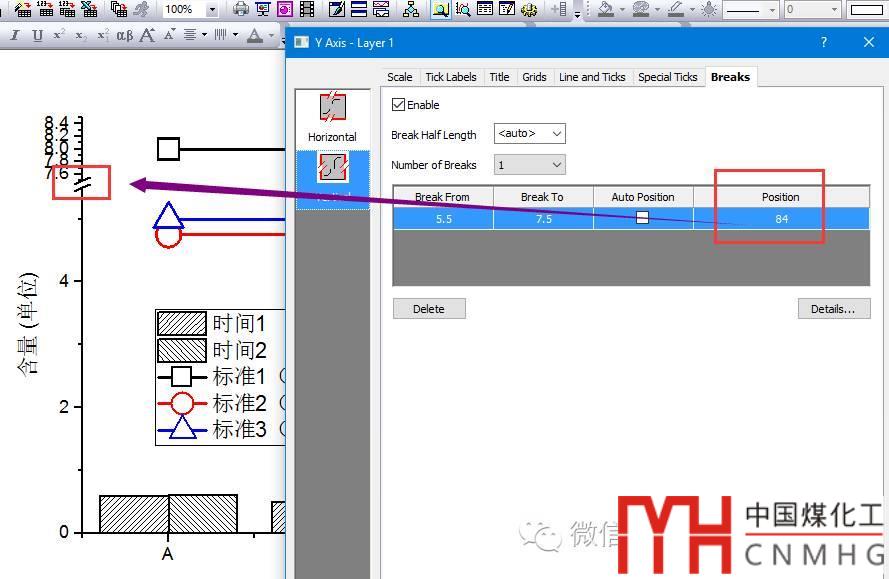The width and height of the screenshot is (889, 579).
Task: Toggle the Auto Position checkbox
Action: pyautogui.click(x=642, y=218)
